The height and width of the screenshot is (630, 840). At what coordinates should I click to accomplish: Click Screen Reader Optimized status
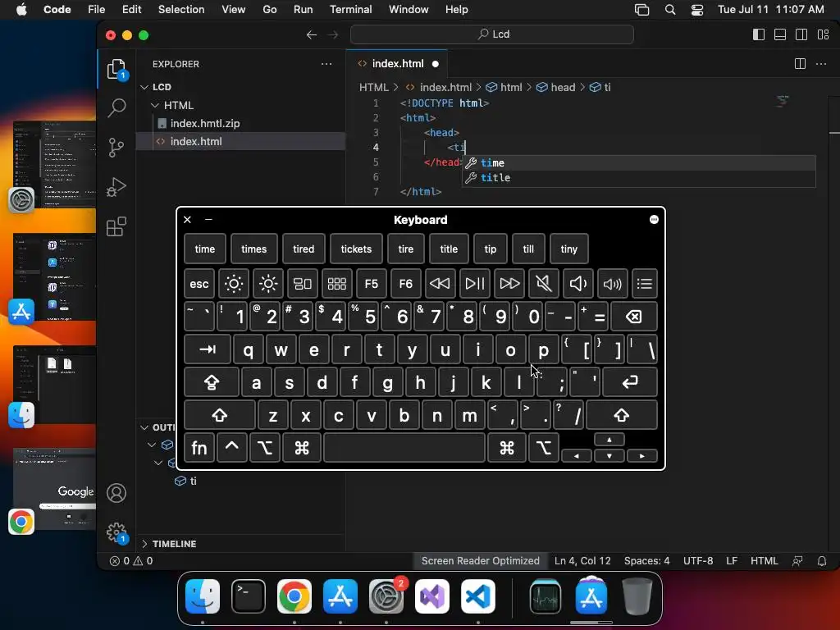tap(480, 561)
